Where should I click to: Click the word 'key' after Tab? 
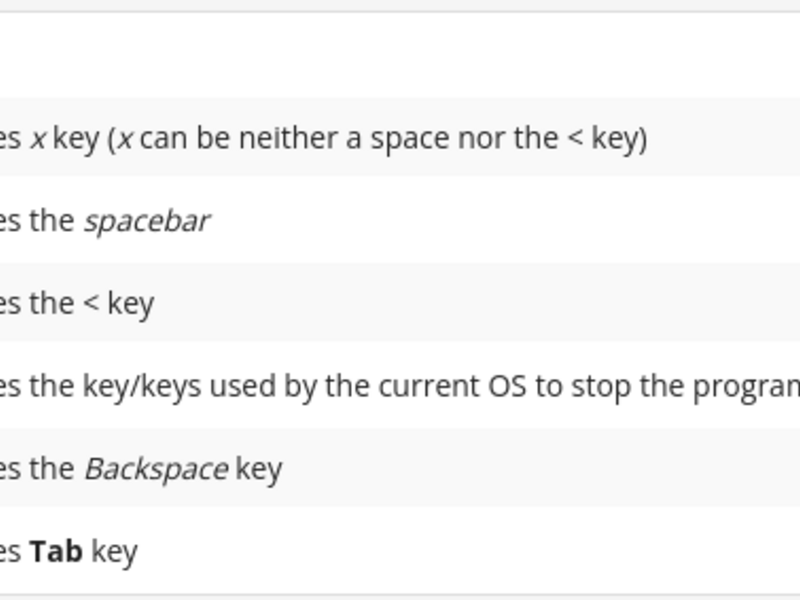[114, 552]
